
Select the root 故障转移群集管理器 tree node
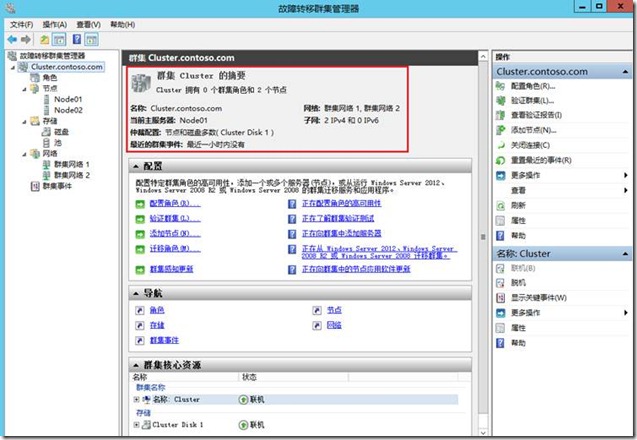[52, 56]
